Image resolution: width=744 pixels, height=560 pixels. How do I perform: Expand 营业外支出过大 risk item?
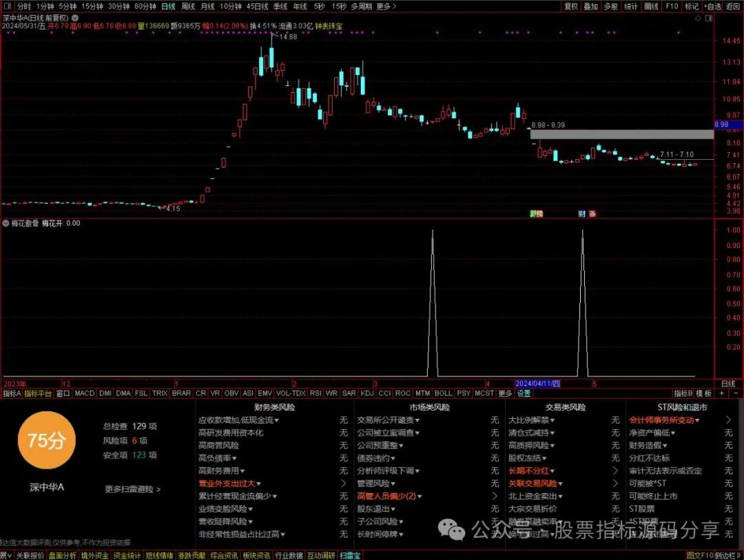point(229,483)
